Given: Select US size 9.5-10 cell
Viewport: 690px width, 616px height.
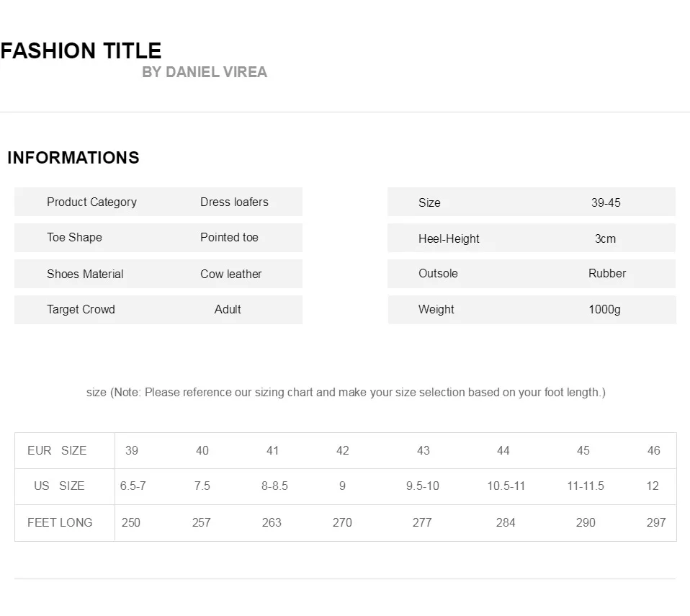Looking at the screenshot, I should (x=423, y=486).
